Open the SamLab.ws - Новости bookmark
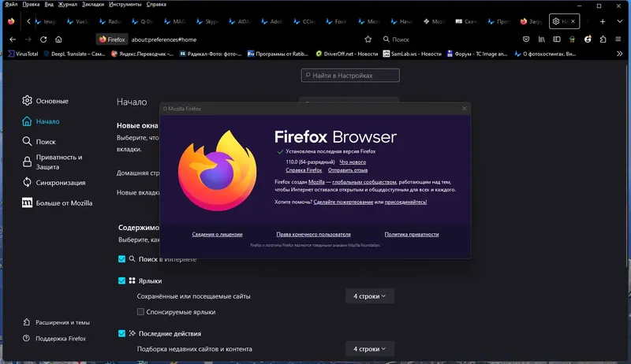 coord(412,54)
